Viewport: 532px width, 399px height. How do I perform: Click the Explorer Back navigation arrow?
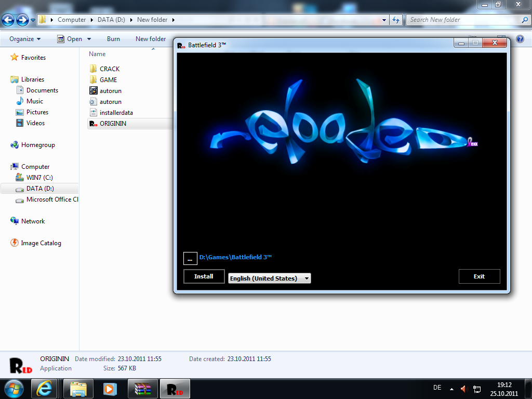(x=8, y=20)
